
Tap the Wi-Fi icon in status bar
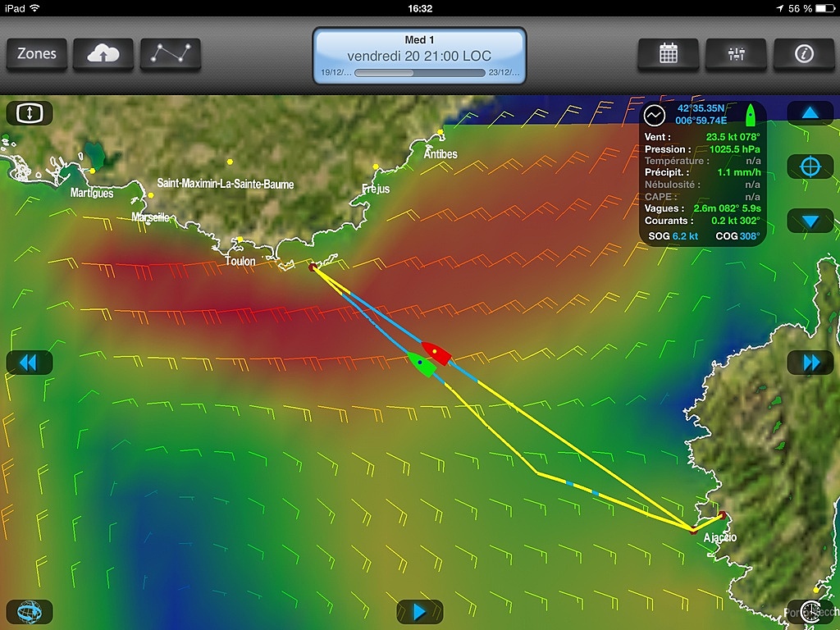pos(34,8)
